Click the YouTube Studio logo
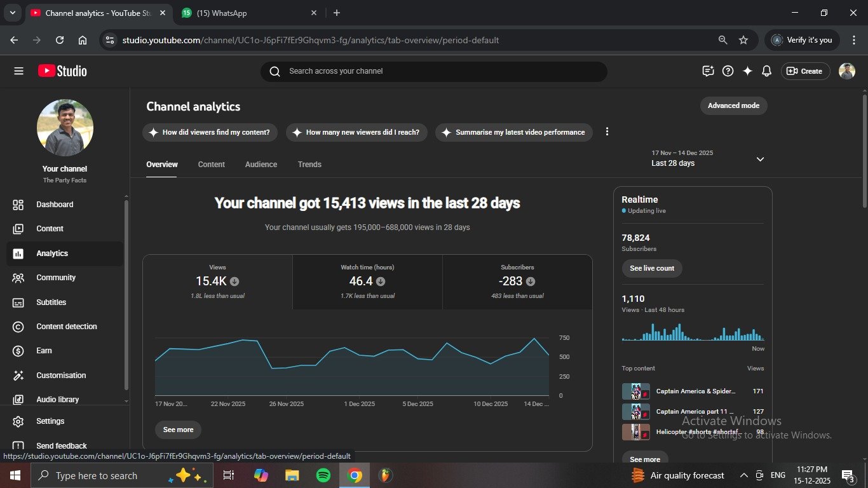The height and width of the screenshot is (488, 868). coord(62,71)
